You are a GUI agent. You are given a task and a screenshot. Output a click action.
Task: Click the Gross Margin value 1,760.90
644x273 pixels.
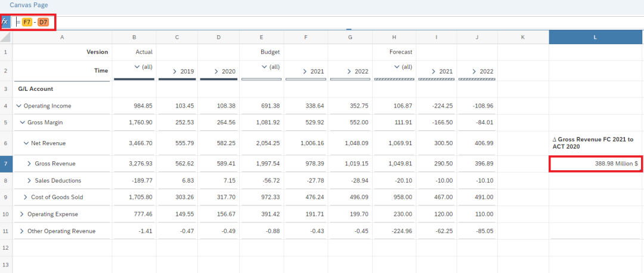click(140, 122)
